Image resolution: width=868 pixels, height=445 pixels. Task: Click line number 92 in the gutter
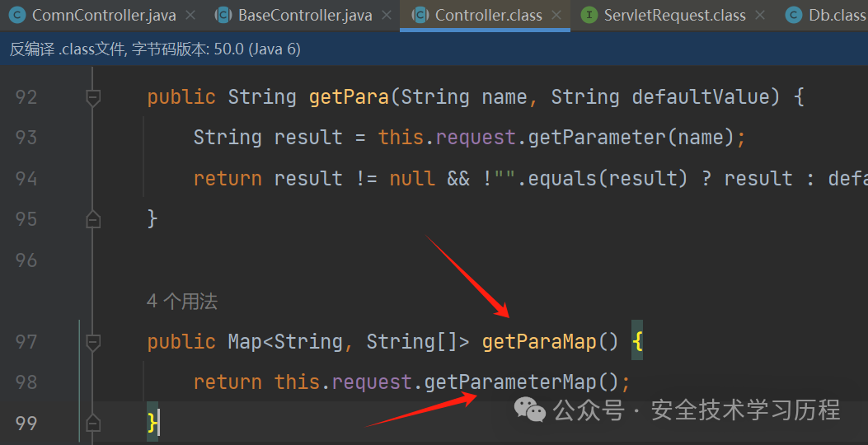pyautogui.click(x=26, y=97)
